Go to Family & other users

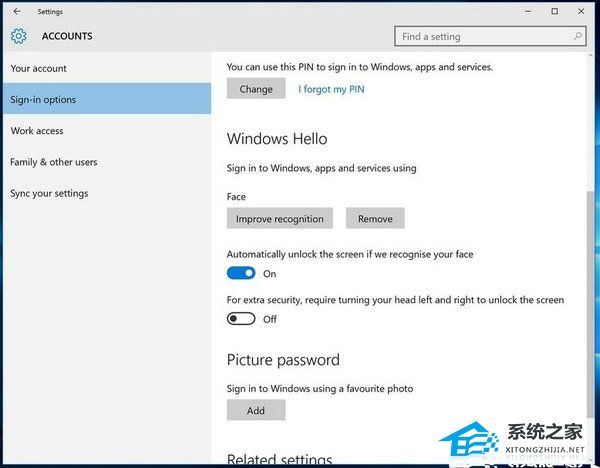coord(53,162)
